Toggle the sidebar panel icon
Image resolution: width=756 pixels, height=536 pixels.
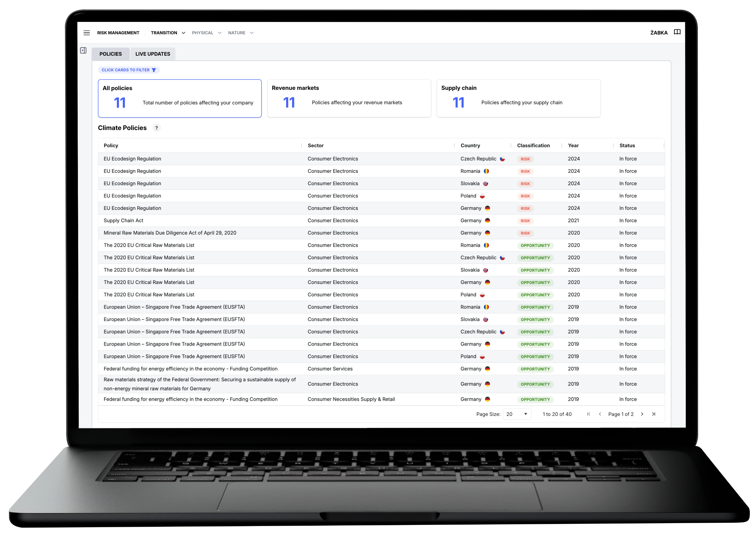[83, 51]
